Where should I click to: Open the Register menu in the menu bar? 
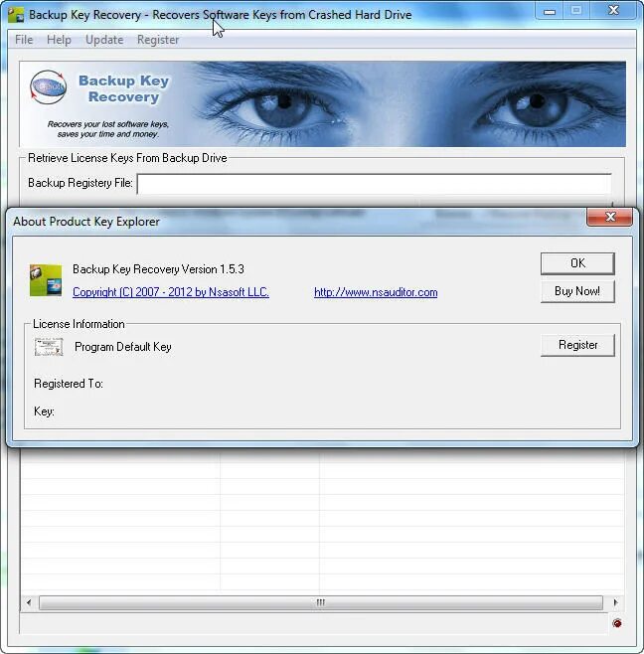(158, 40)
